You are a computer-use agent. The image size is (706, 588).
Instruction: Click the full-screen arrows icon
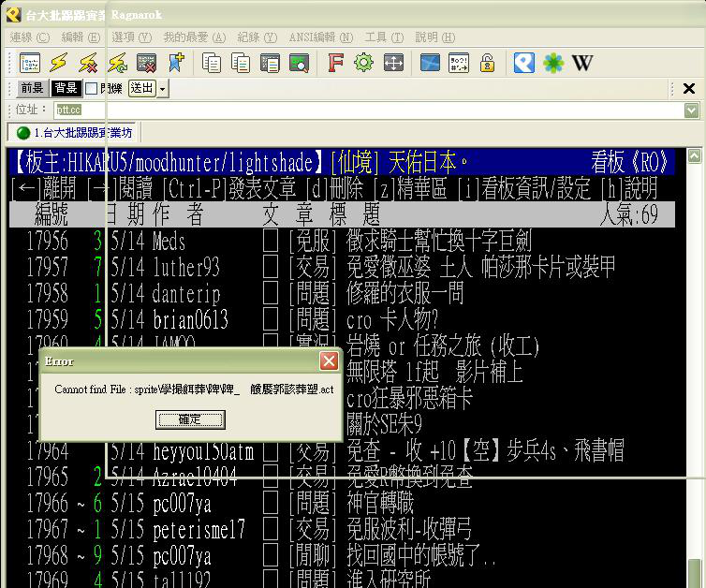[x=393, y=63]
